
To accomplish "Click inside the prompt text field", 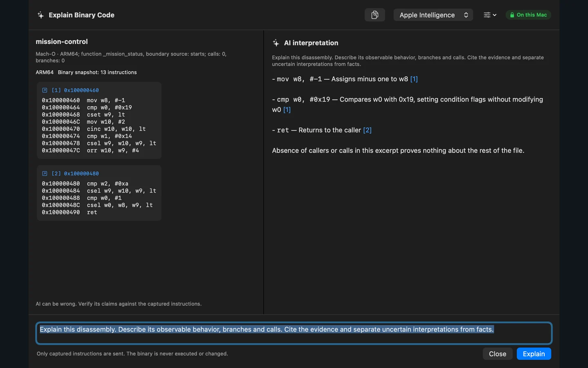I will point(294,333).
